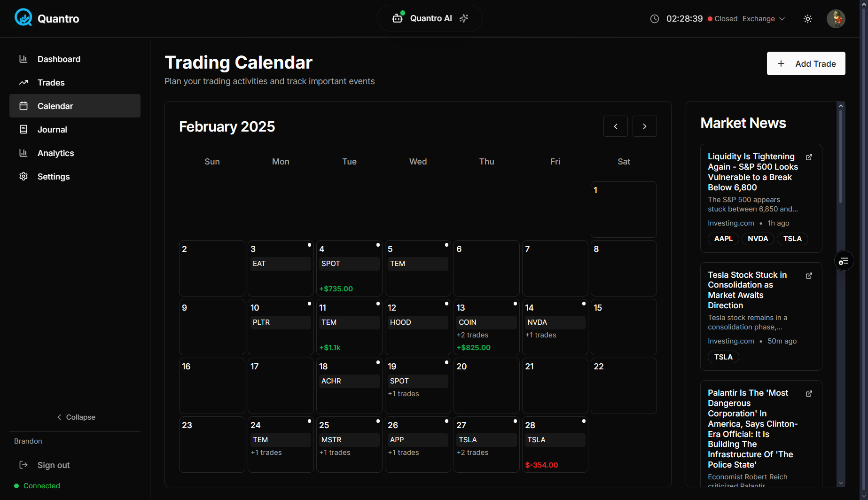
Task: Go to previous month
Action: pyautogui.click(x=615, y=126)
